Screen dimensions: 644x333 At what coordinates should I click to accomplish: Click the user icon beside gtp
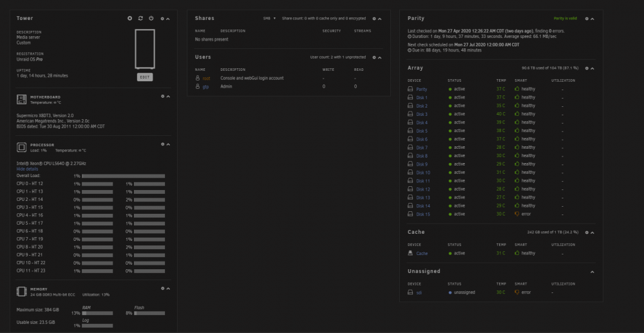[x=198, y=87]
